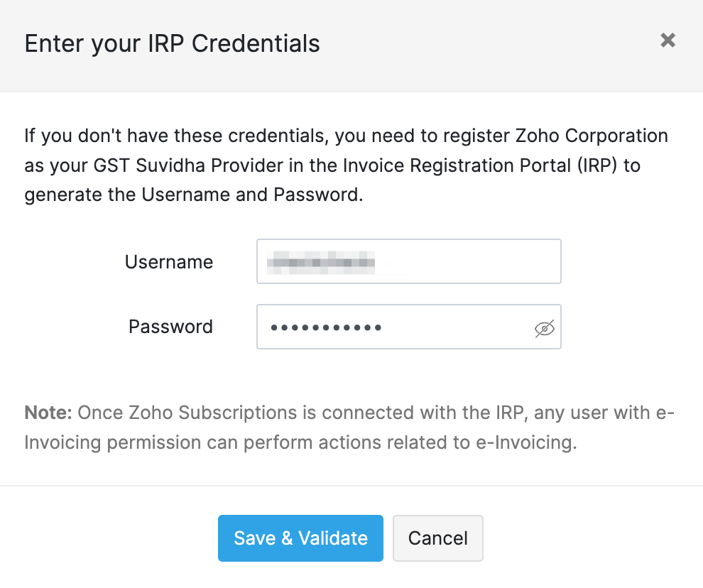Screen dimensions: 703x588
Task: Close the IRP Credentials dialog
Action: (667, 40)
